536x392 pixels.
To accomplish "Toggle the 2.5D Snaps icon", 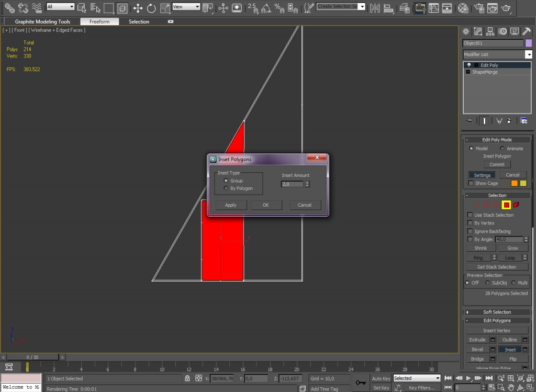I will click(253, 7).
